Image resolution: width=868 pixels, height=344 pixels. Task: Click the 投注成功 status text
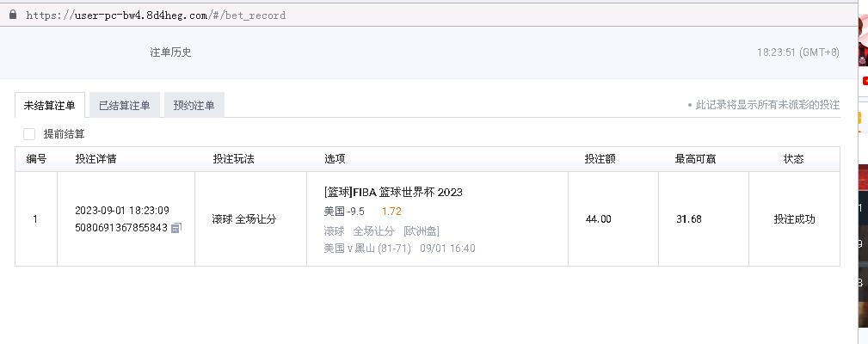click(x=794, y=219)
